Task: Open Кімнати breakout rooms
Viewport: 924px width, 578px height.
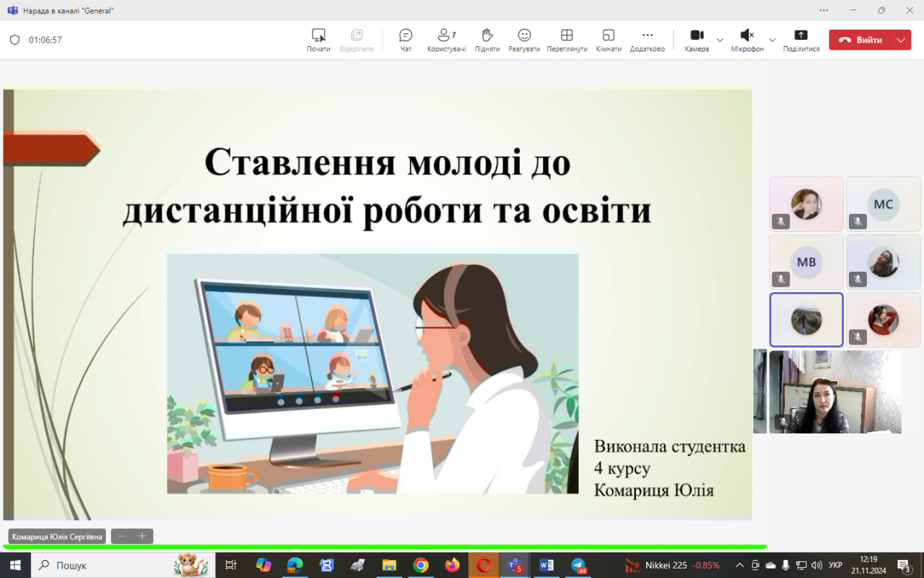Action: tap(609, 40)
